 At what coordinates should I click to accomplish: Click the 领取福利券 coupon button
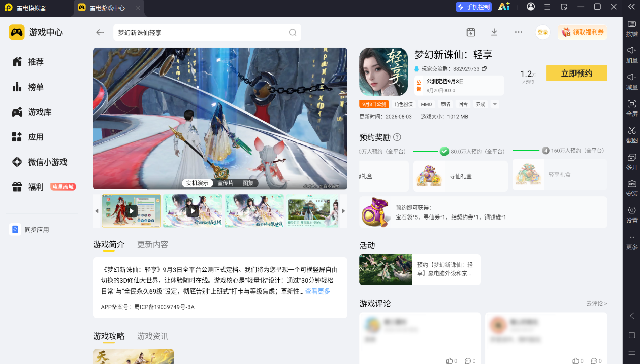pyautogui.click(x=582, y=32)
